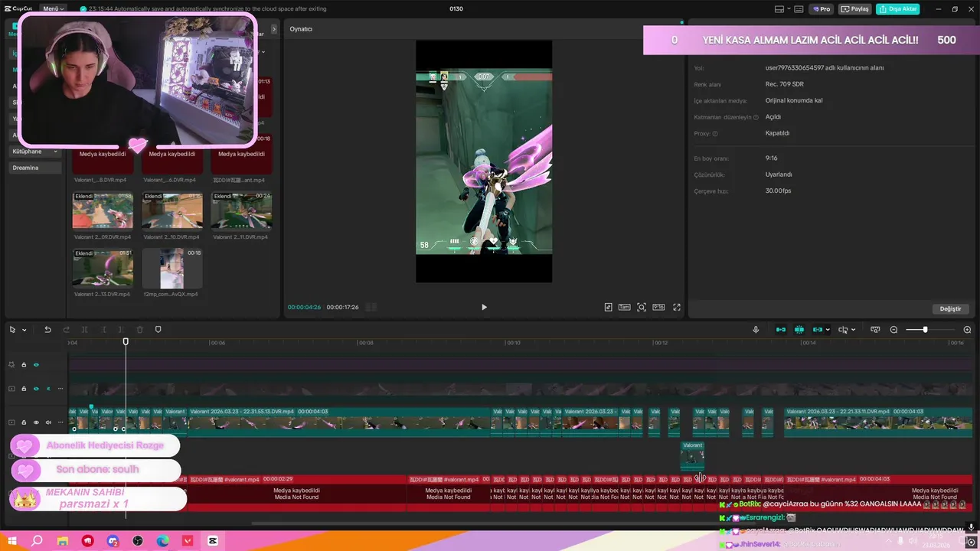Select the pointer selection tool

point(13,330)
